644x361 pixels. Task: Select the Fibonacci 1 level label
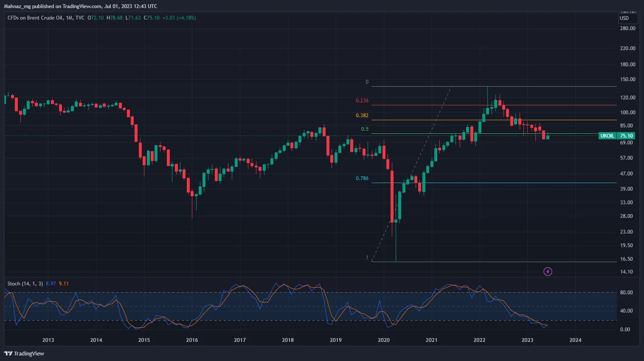pos(367,257)
